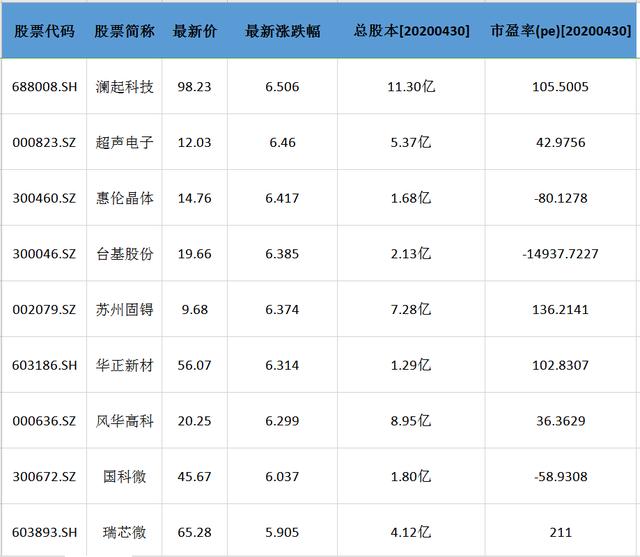Select the 国科微 cell
This screenshot has width=640, height=557.
124,477
